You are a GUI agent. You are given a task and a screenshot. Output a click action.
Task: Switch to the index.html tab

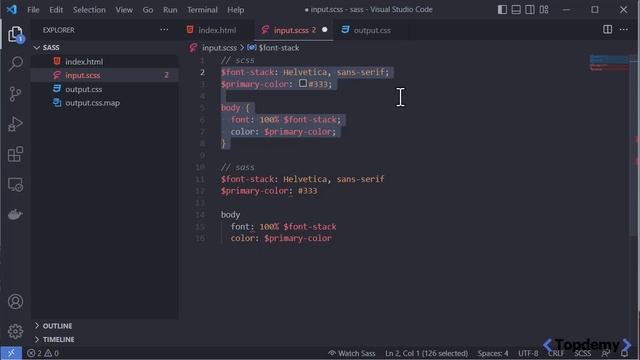(x=217, y=30)
